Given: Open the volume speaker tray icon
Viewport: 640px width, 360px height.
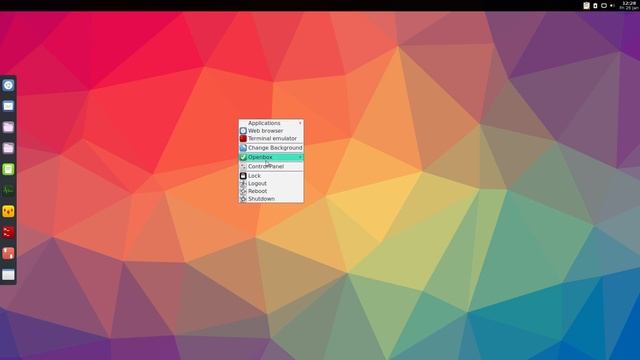Looking at the screenshot, I should click(x=612, y=5).
